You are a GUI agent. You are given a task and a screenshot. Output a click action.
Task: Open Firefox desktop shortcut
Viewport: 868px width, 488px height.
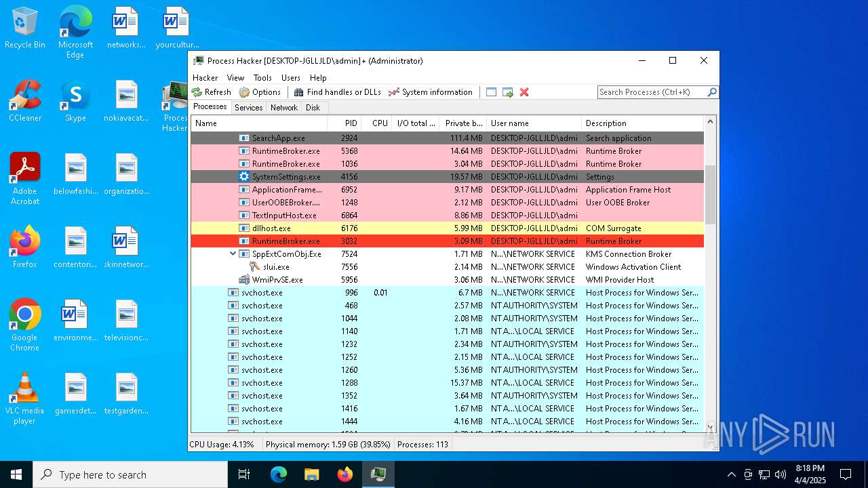pyautogui.click(x=25, y=248)
